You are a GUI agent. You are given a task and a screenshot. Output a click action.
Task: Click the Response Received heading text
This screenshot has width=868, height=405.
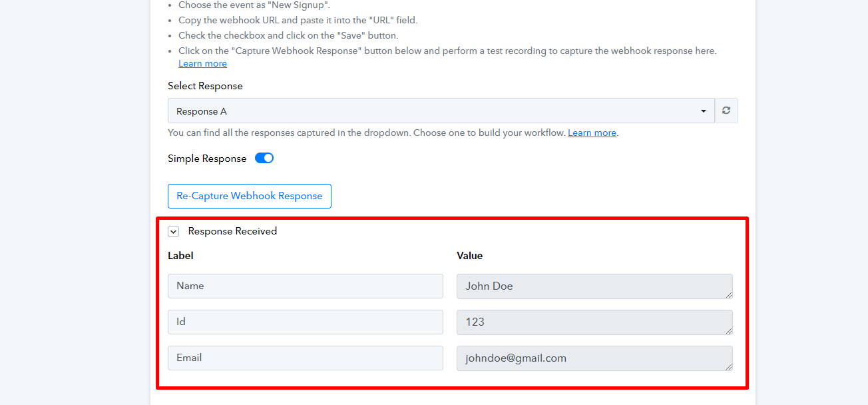pyautogui.click(x=232, y=231)
